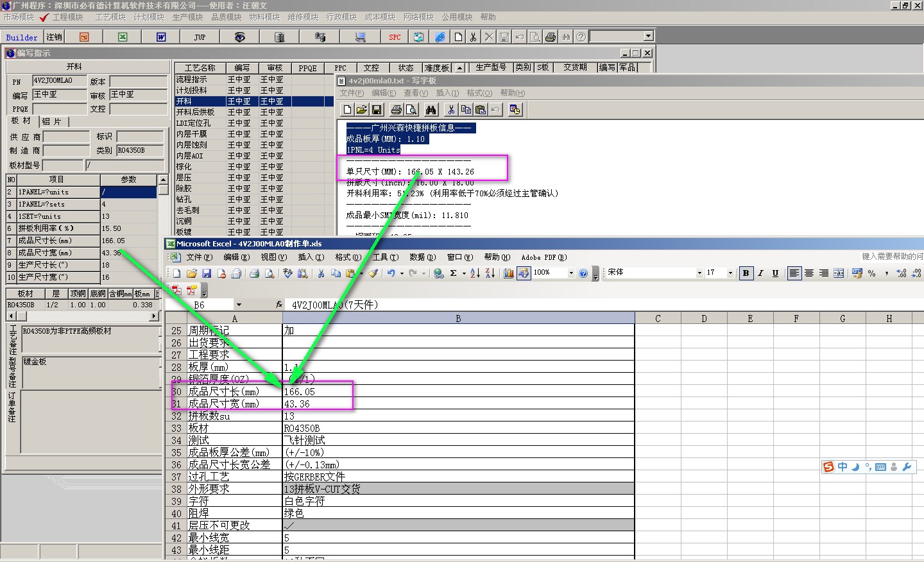Click the PN input field

point(60,81)
